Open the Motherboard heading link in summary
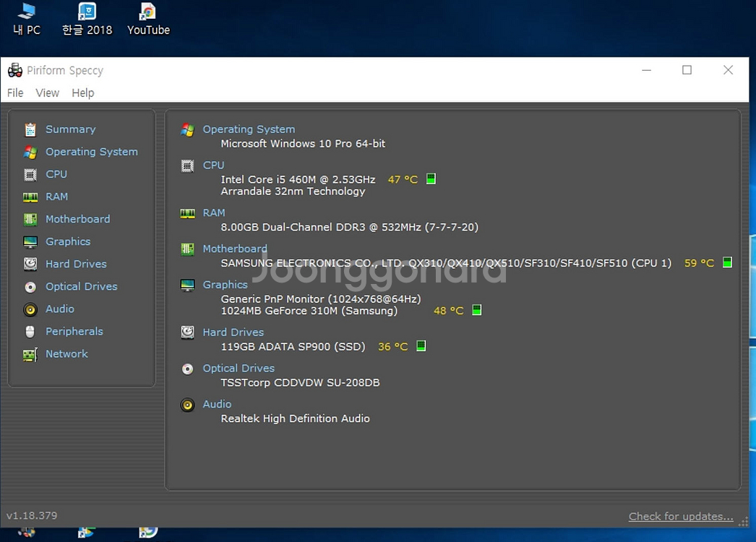The height and width of the screenshot is (542, 756). pos(235,249)
